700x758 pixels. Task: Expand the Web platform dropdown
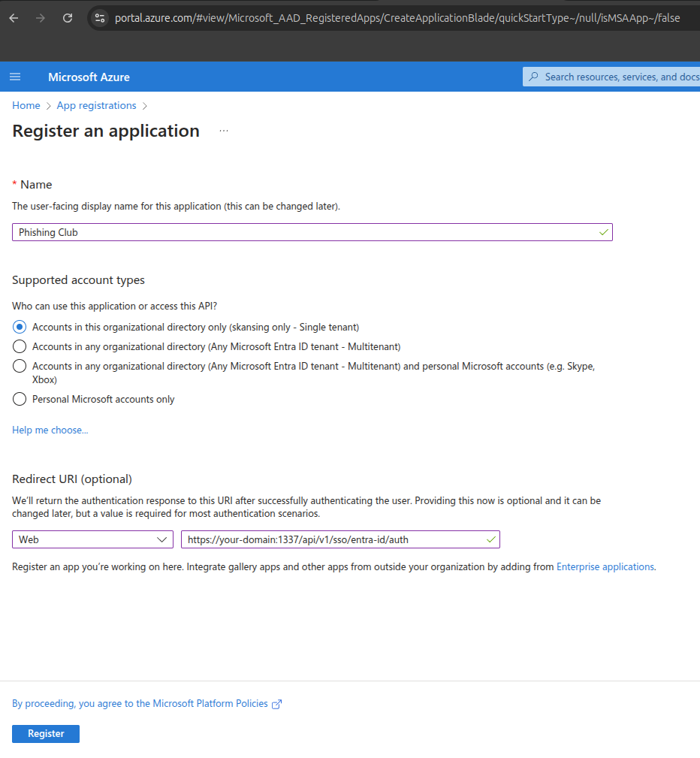93,539
